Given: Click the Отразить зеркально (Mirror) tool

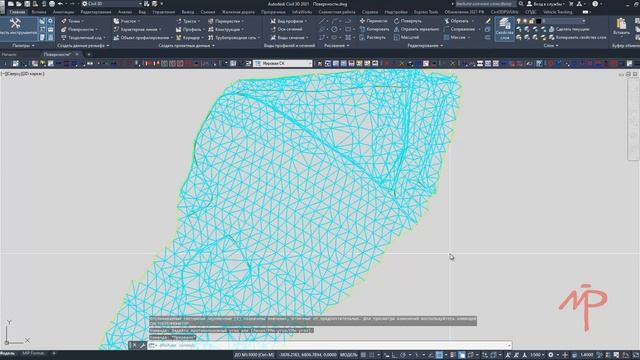Looking at the screenshot, I should pos(416,29).
